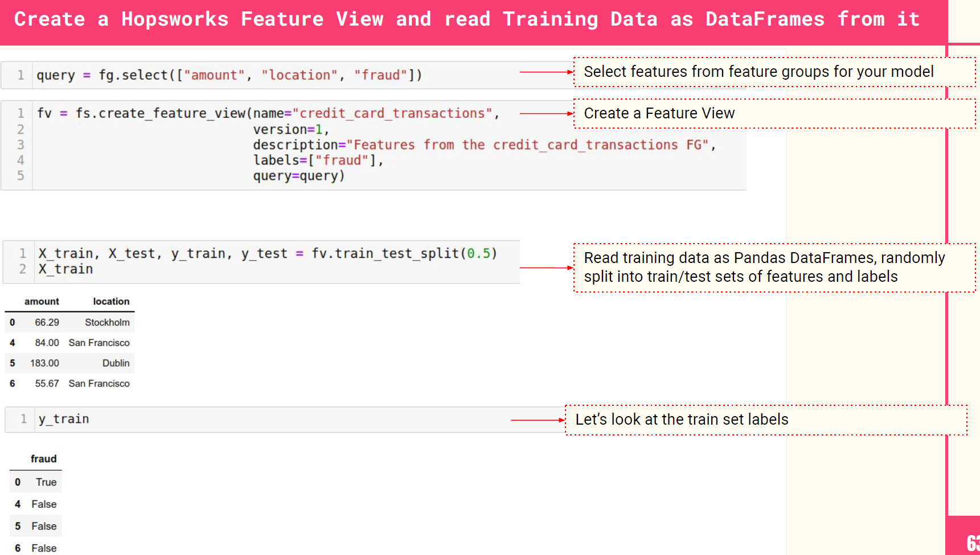The width and height of the screenshot is (980, 555).
Task: Click the y_train code cell
Action: (x=285, y=420)
